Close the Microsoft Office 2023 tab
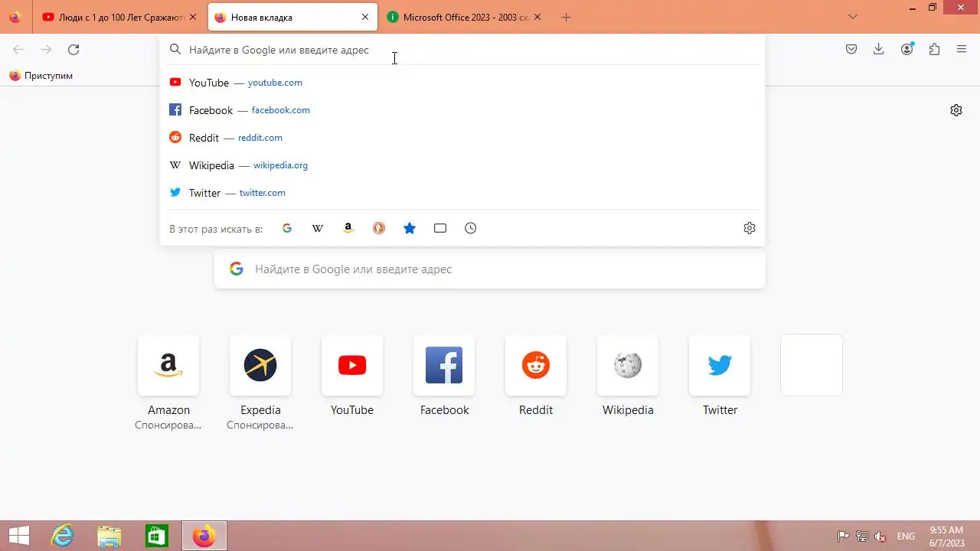 point(537,18)
